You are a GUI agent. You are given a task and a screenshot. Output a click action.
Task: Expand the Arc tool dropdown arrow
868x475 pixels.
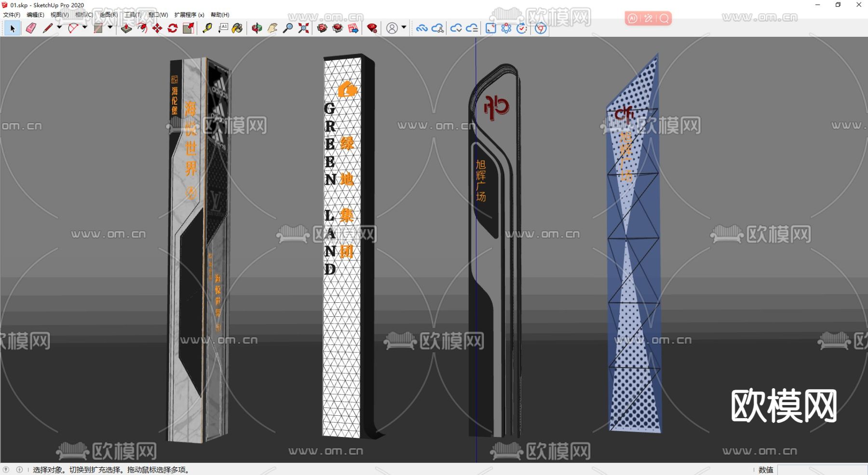85,27
